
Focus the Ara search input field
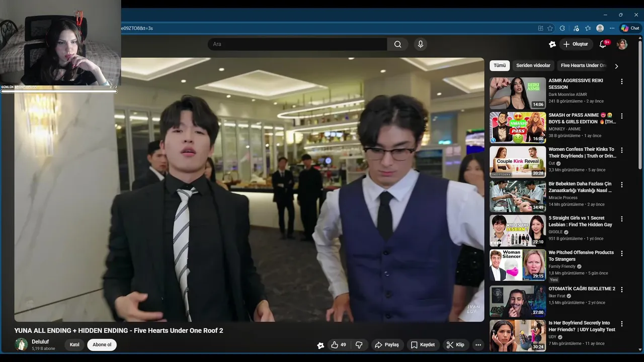[x=297, y=44]
